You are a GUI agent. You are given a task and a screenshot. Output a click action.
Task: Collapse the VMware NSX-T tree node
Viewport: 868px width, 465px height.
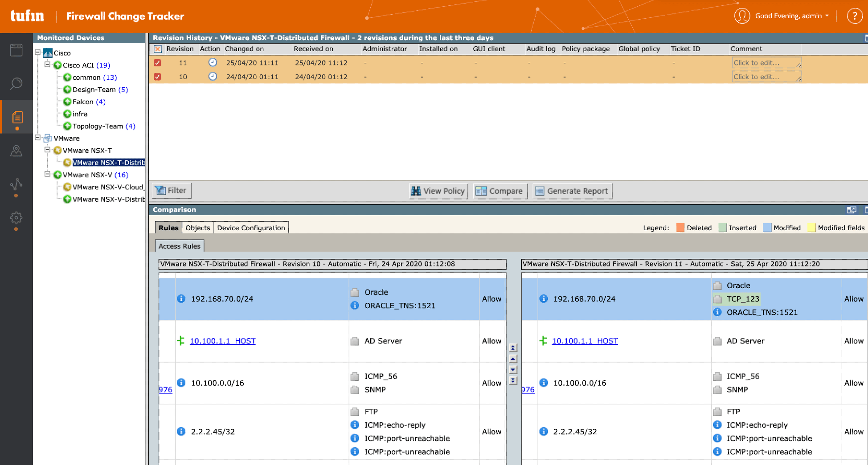tap(47, 150)
